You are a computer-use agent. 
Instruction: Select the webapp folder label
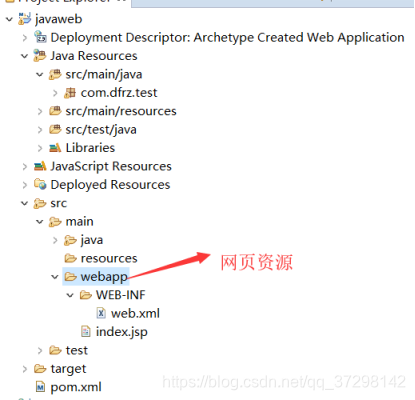point(104,277)
